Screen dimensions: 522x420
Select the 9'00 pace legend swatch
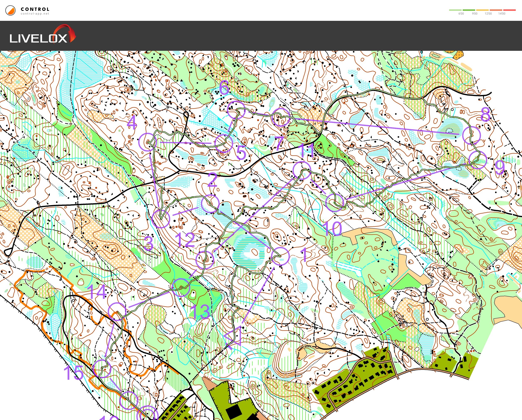click(x=469, y=10)
